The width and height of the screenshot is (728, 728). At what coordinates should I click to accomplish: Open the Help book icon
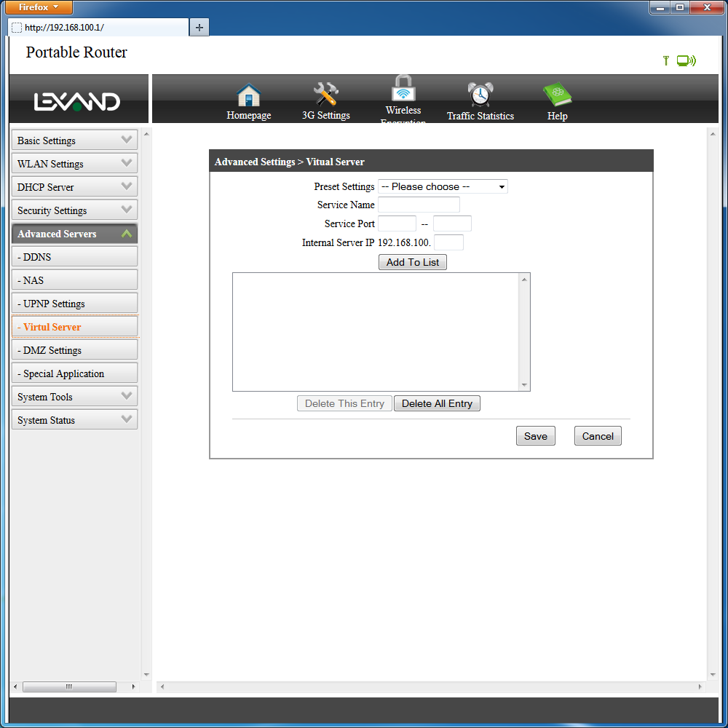(557, 94)
